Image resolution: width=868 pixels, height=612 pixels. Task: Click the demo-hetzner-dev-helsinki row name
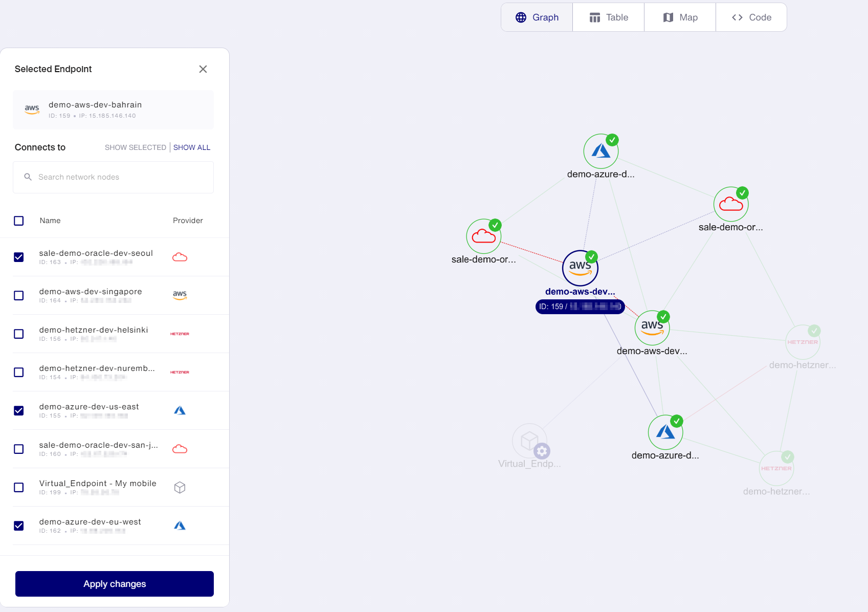coord(94,330)
